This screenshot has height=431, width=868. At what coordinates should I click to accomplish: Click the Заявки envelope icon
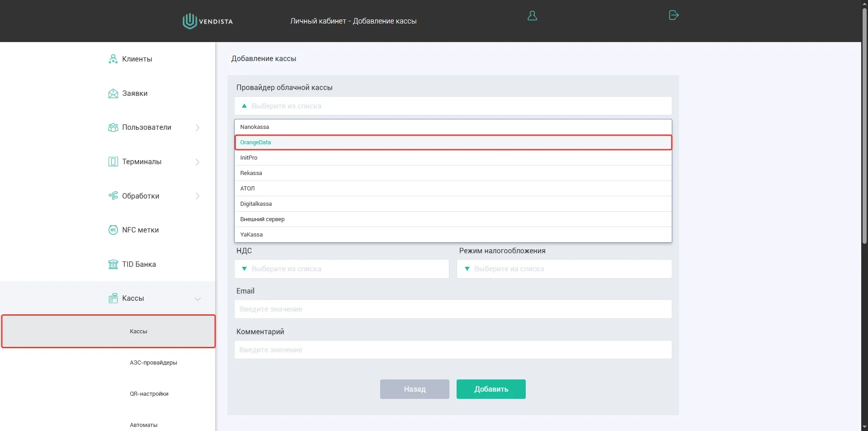[113, 94]
